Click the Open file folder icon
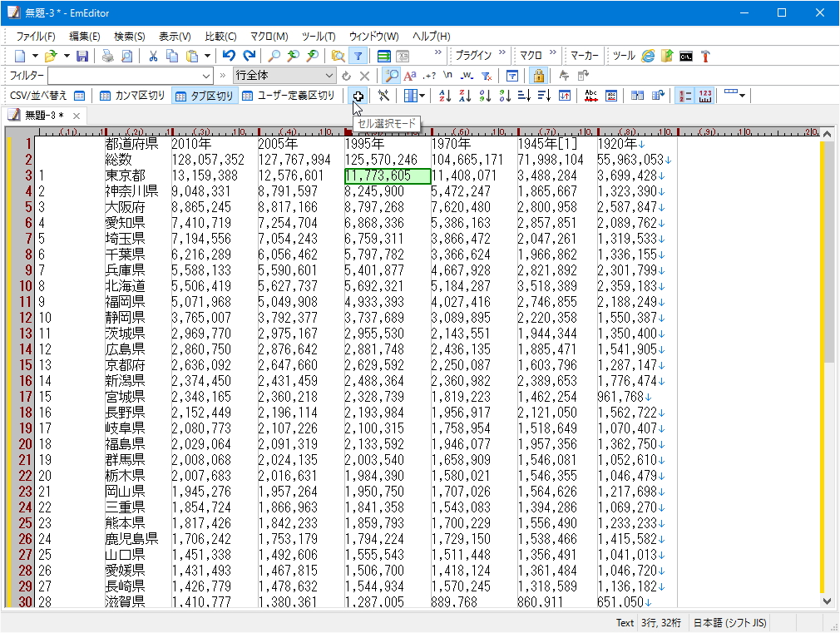 [x=51, y=56]
